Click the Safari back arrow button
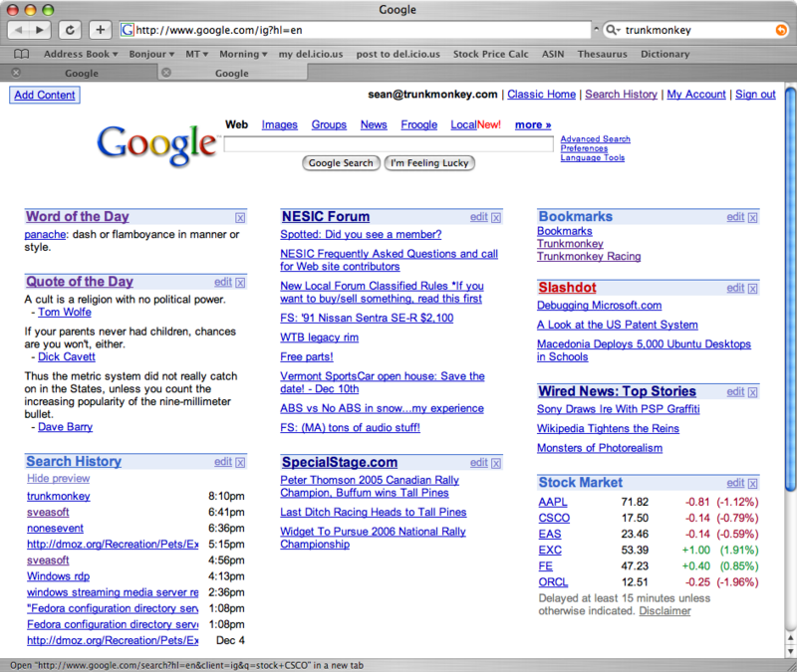Viewport: 797px width, 672px height. (x=21, y=30)
